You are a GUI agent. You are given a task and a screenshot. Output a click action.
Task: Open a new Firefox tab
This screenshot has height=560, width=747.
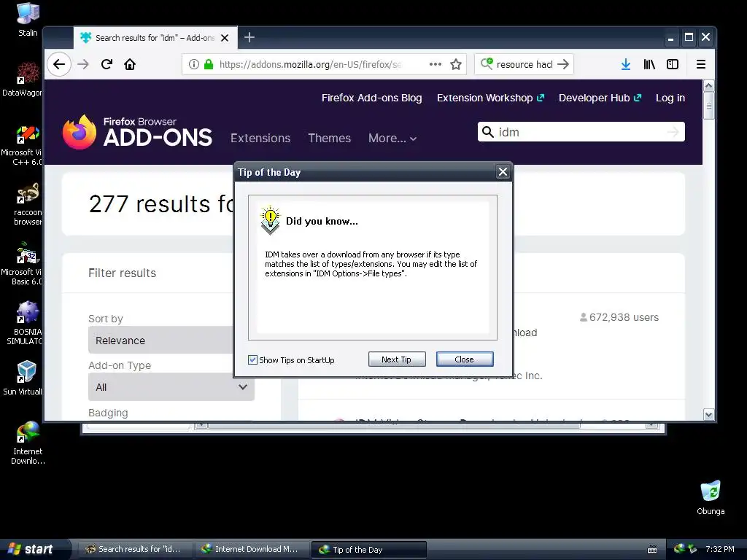pos(249,37)
